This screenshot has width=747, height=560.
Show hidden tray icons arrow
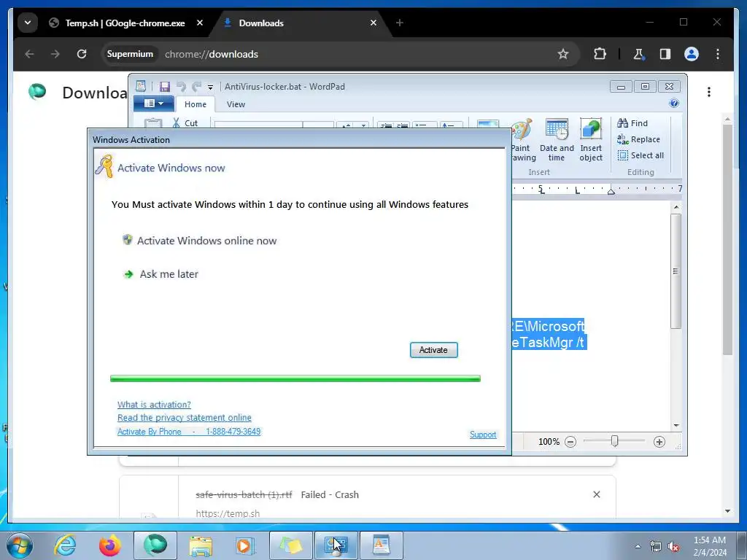coord(638,546)
